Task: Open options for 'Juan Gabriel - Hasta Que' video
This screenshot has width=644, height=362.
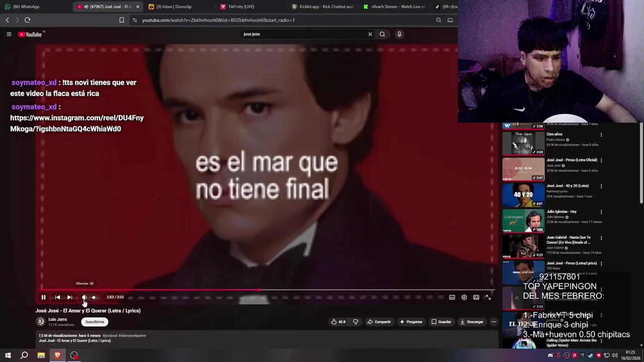Action: (x=601, y=238)
